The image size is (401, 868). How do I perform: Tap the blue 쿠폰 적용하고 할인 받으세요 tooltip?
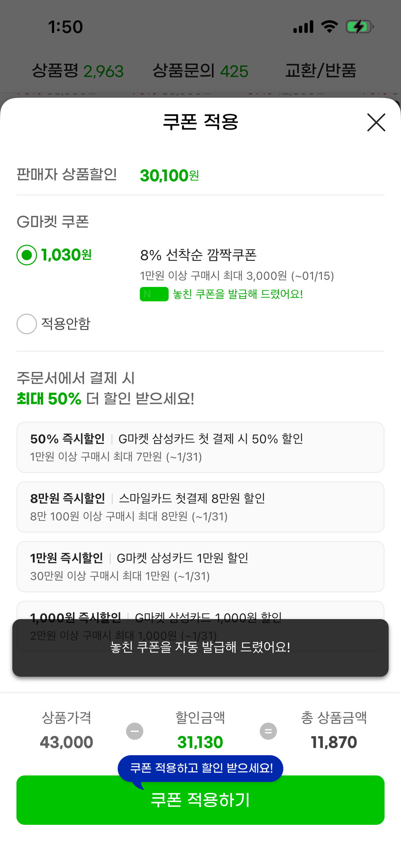pos(200,768)
